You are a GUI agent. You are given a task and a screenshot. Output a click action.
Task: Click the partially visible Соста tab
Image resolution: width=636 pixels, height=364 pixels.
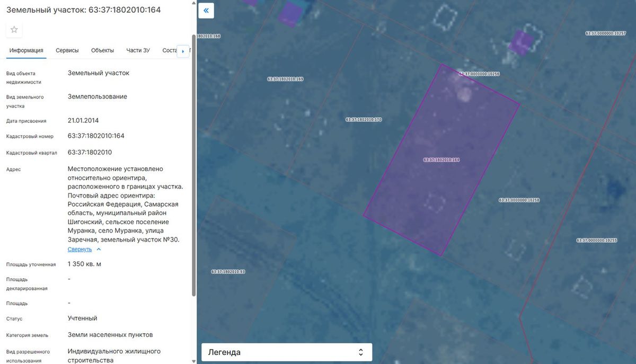coord(169,50)
